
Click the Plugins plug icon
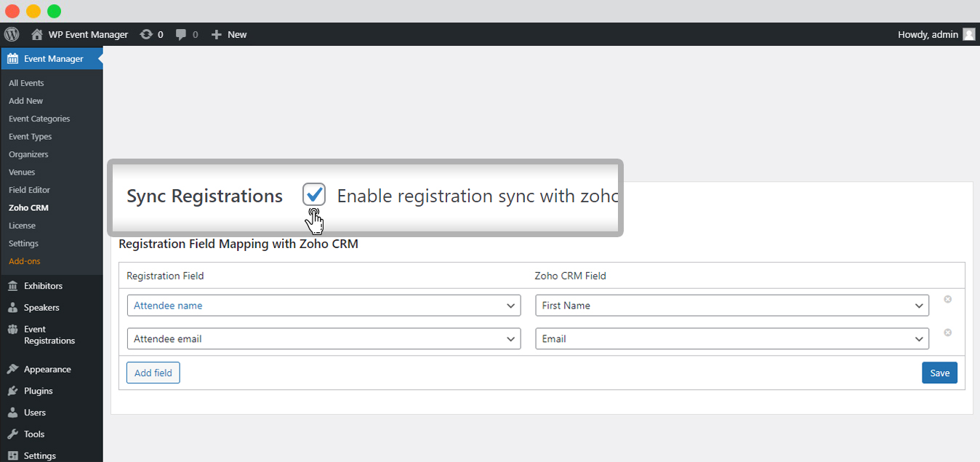pyautogui.click(x=13, y=391)
